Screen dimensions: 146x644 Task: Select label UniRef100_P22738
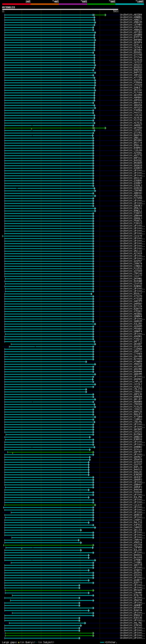(131, 120)
